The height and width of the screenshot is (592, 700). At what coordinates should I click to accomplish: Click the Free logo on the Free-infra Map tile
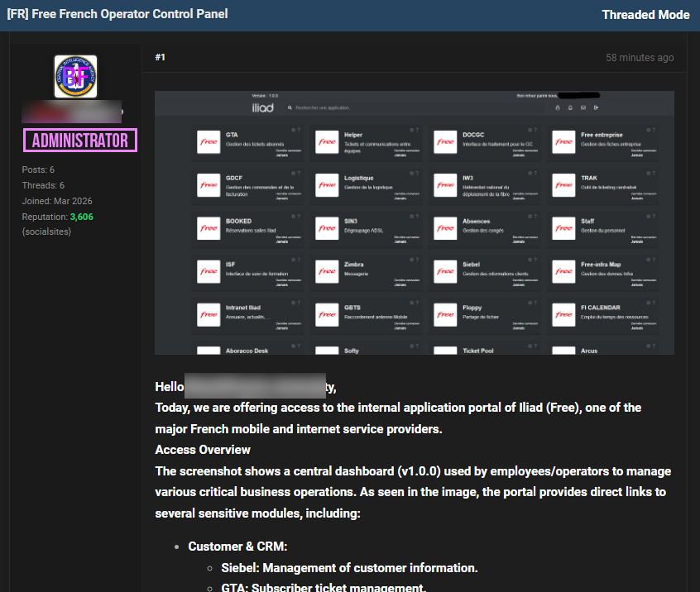pos(563,272)
